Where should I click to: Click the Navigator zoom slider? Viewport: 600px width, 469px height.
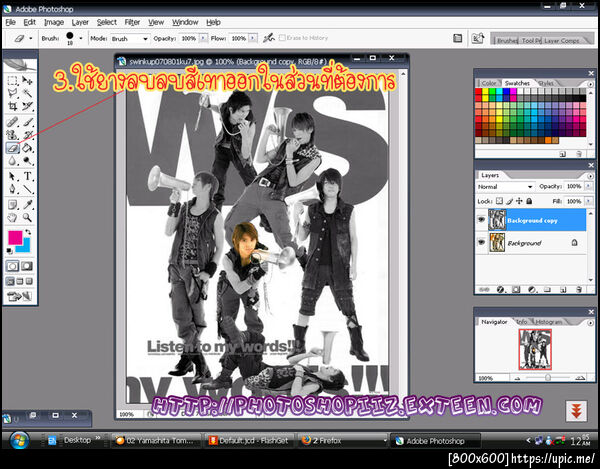pyautogui.click(x=548, y=378)
